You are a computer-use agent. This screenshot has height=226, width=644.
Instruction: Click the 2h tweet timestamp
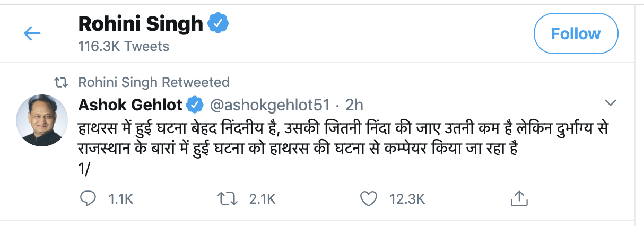tap(354, 105)
